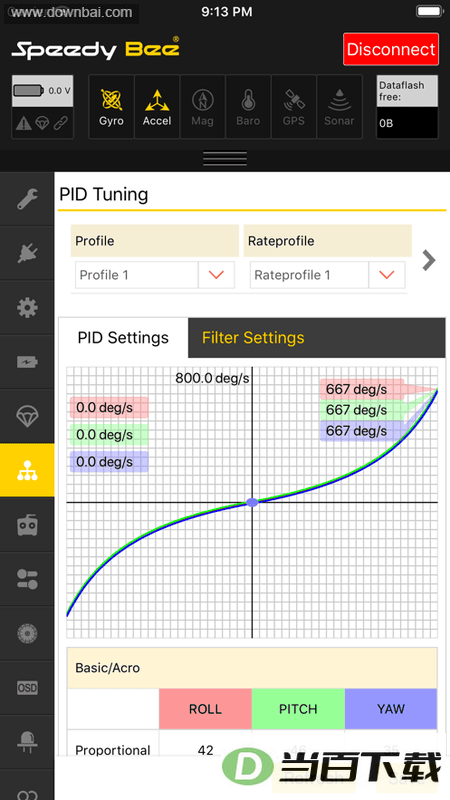Expand the Rateprofile 1 dropdown
Viewport: 450px width, 800px height.
pyautogui.click(x=328, y=275)
